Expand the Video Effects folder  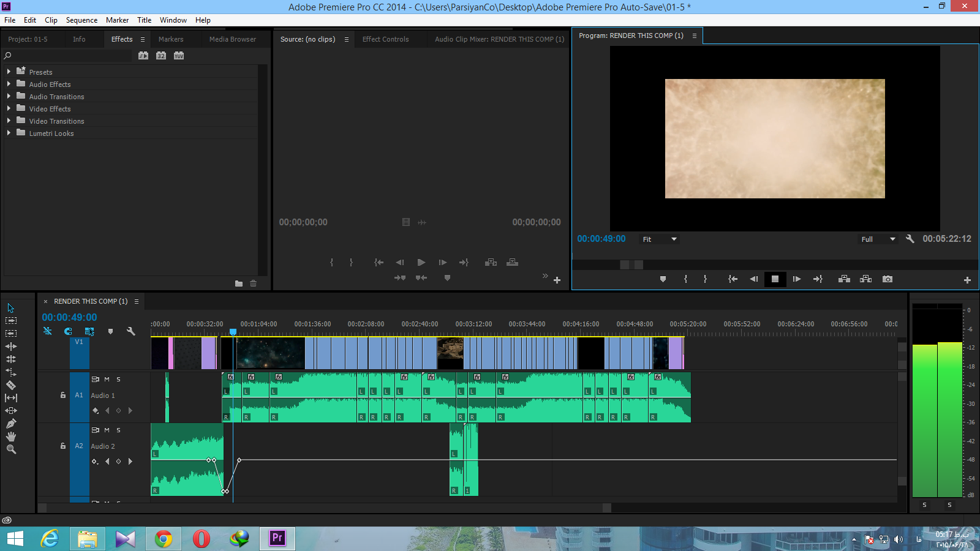[9, 108]
